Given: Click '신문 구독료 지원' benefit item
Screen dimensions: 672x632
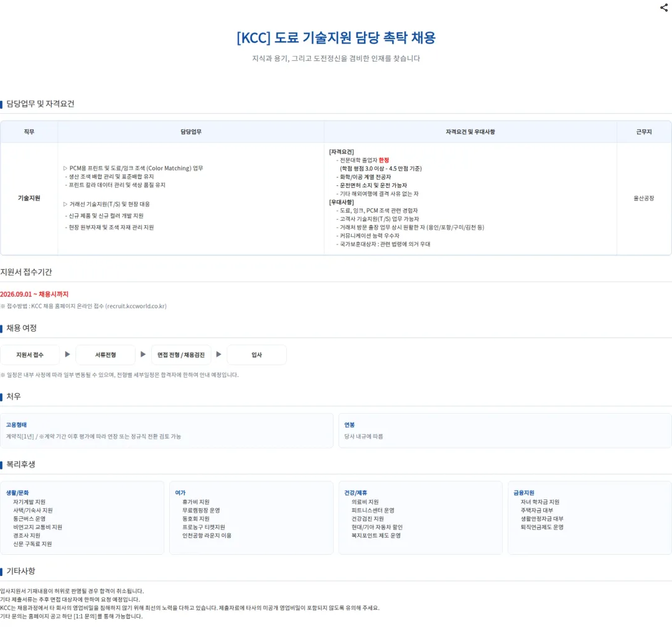Looking at the screenshot, I should [32, 544].
